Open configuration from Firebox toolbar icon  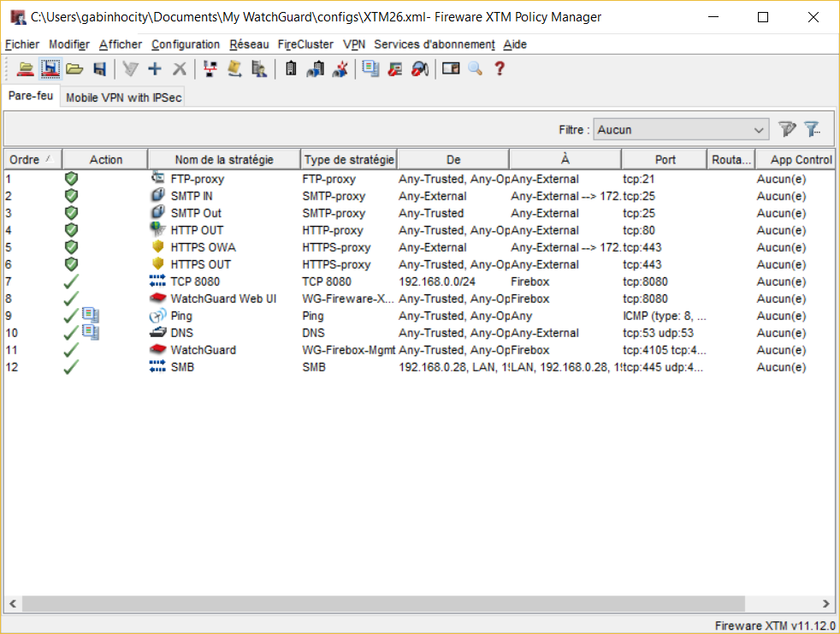[25, 68]
